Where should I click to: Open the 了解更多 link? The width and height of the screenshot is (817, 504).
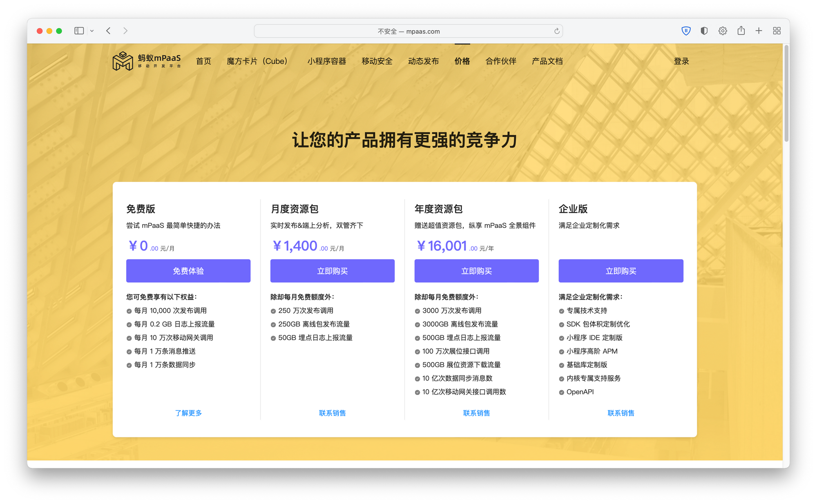point(188,413)
